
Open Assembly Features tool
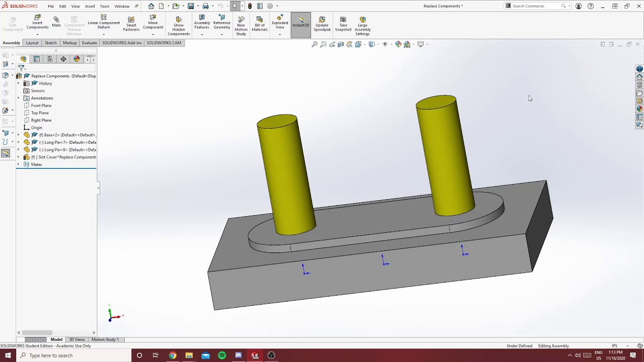click(x=202, y=23)
